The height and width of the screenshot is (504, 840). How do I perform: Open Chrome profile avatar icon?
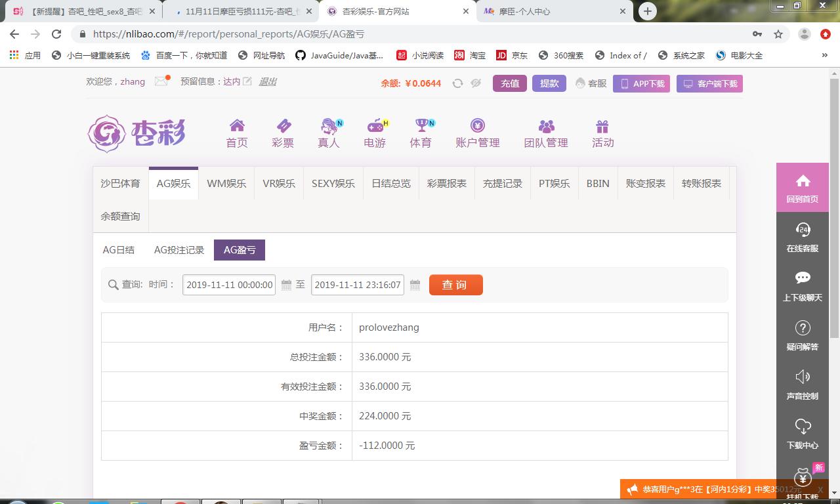coord(804,34)
